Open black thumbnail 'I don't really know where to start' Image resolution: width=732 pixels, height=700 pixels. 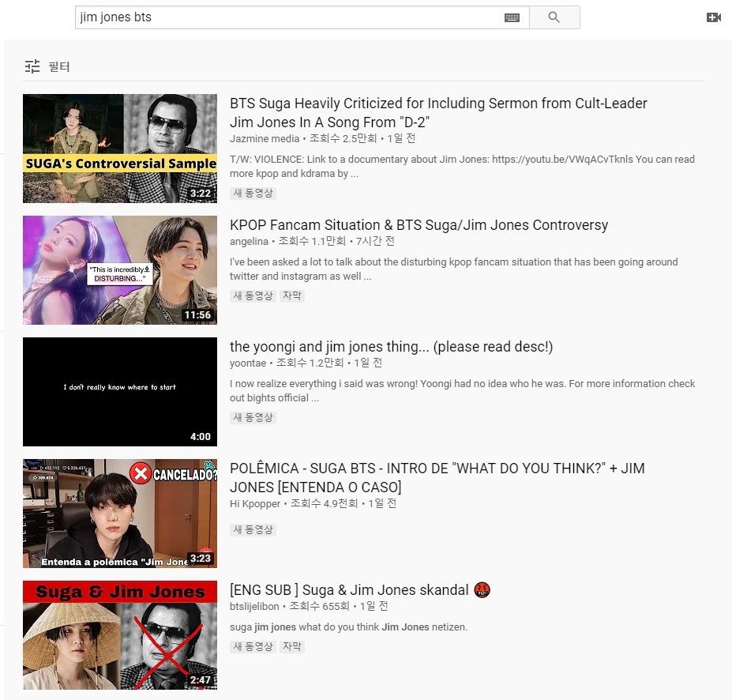pyautogui.click(x=120, y=392)
